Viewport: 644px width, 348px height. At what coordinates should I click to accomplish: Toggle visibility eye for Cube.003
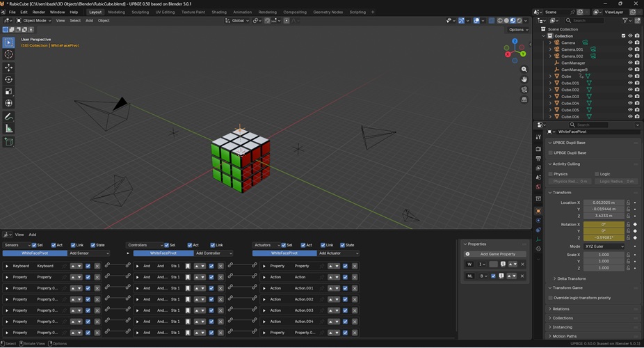point(630,97)
